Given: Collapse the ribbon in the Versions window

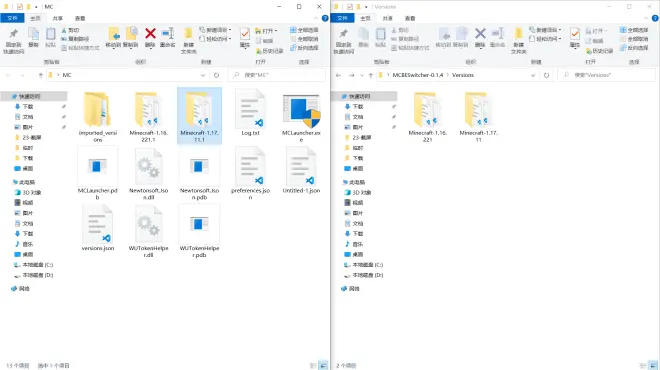Looking at the screenshot, I should tap(646, 19).
